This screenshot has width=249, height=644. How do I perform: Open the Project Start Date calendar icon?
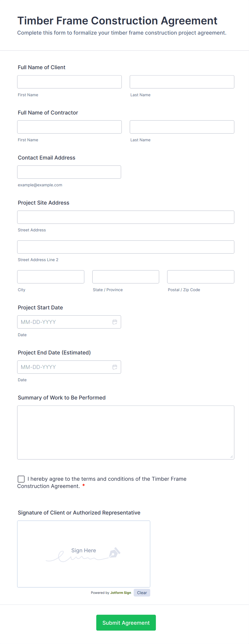[x=115, y=322]
